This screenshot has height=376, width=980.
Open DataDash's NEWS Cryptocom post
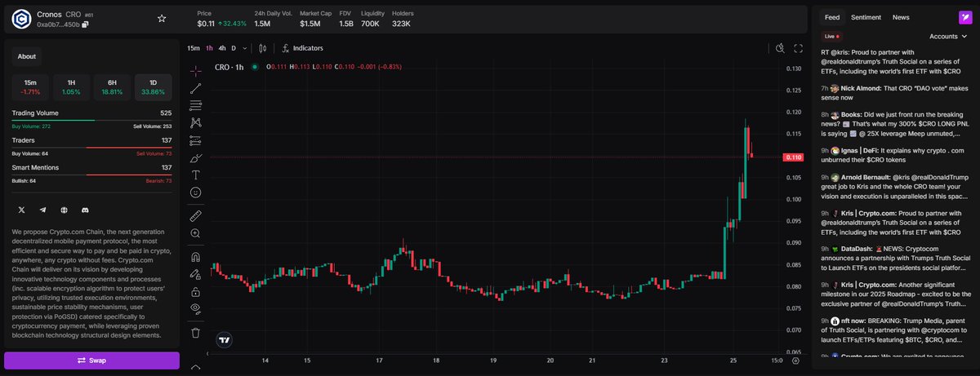pyautogui.click(x=896, y=259)
